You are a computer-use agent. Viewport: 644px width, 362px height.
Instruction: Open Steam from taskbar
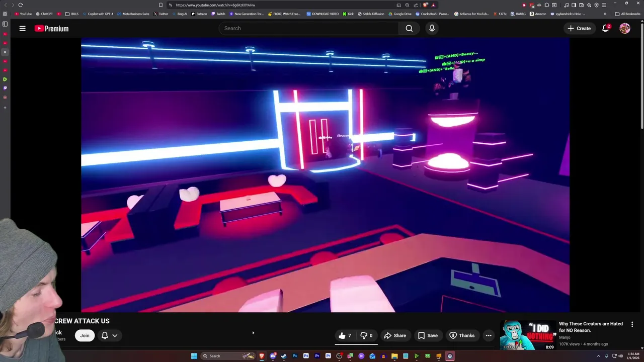284,356
